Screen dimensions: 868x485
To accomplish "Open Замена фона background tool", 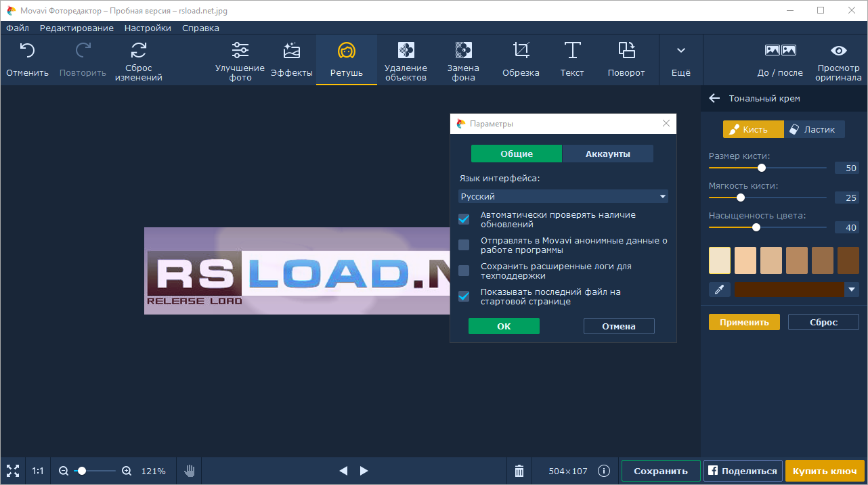I will coord(463,60).
